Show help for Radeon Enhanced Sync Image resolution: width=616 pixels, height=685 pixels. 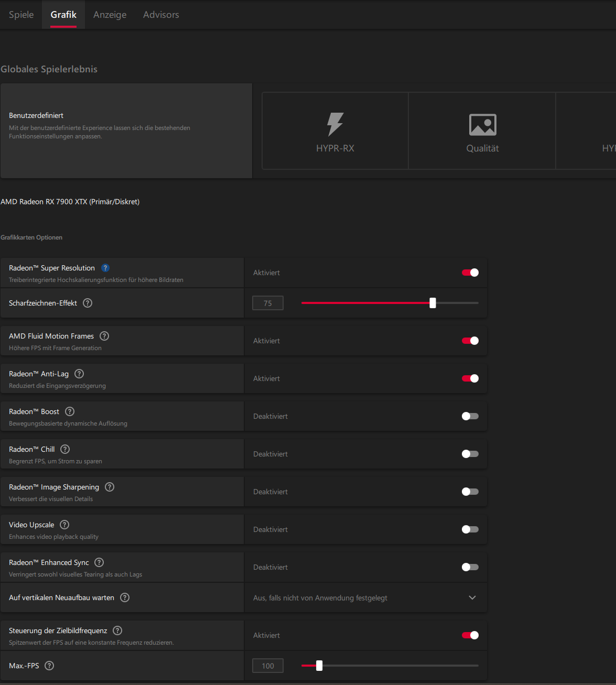coord(99,562)
